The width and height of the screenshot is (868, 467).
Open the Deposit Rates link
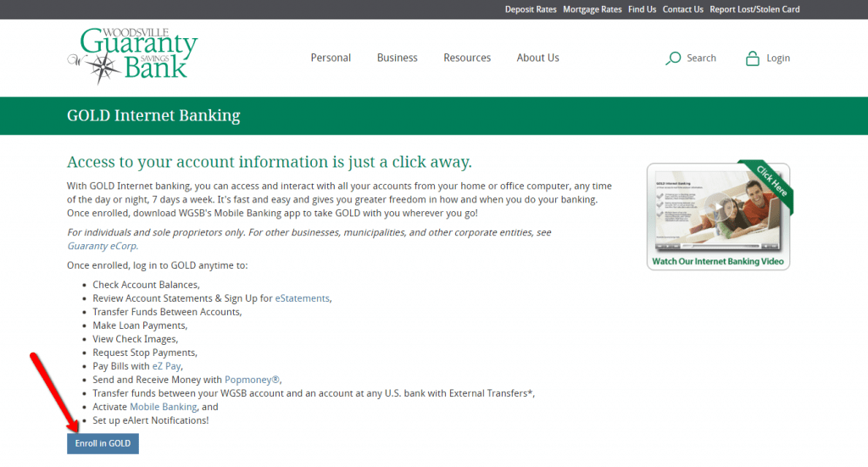coord(531,9)
